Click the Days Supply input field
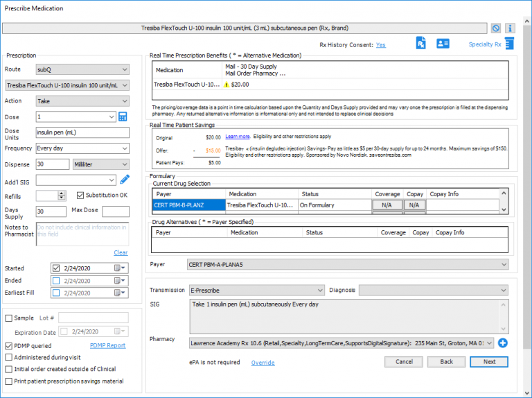 pyautogui.click(x=51, y=211)
